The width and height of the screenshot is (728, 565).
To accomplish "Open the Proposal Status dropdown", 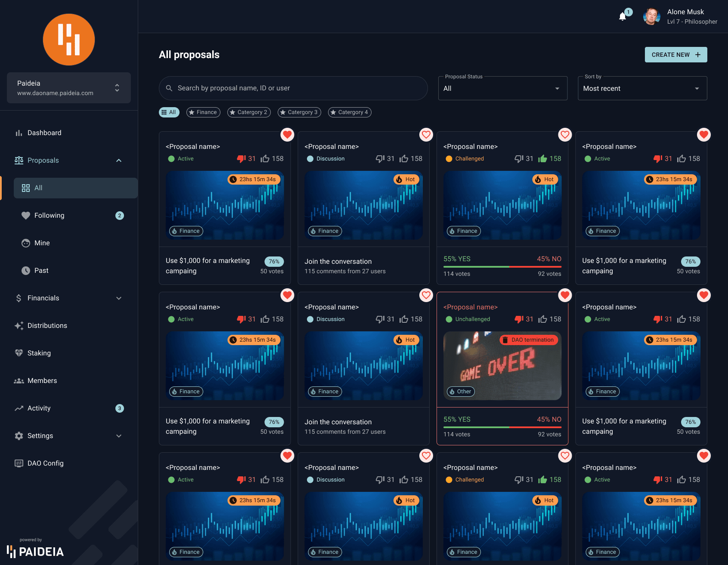I will pyautogui.click(x=502, y=88).
